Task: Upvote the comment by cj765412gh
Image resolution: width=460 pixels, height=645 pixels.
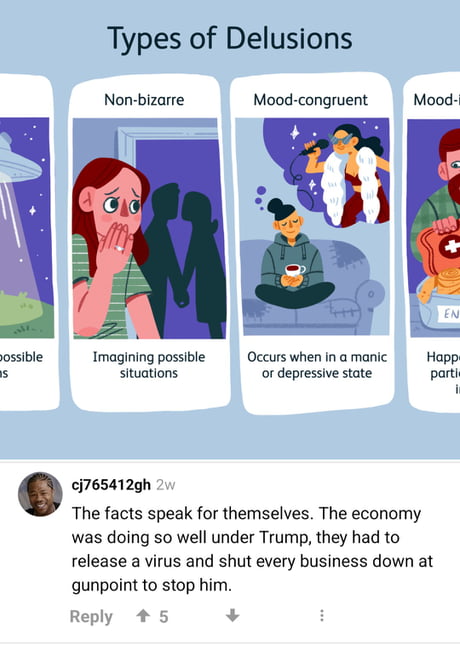Action: (143, 616)
